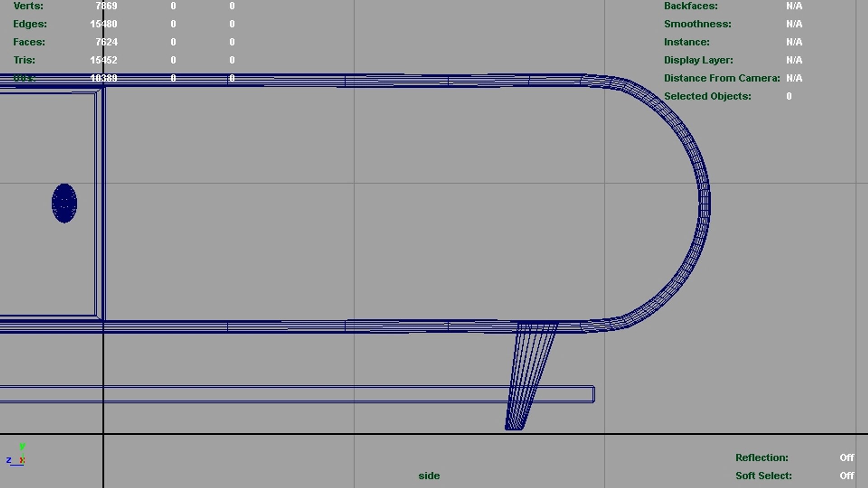Click Distance From Camera label
Screen dimensions: 868x488
[722, 78]
